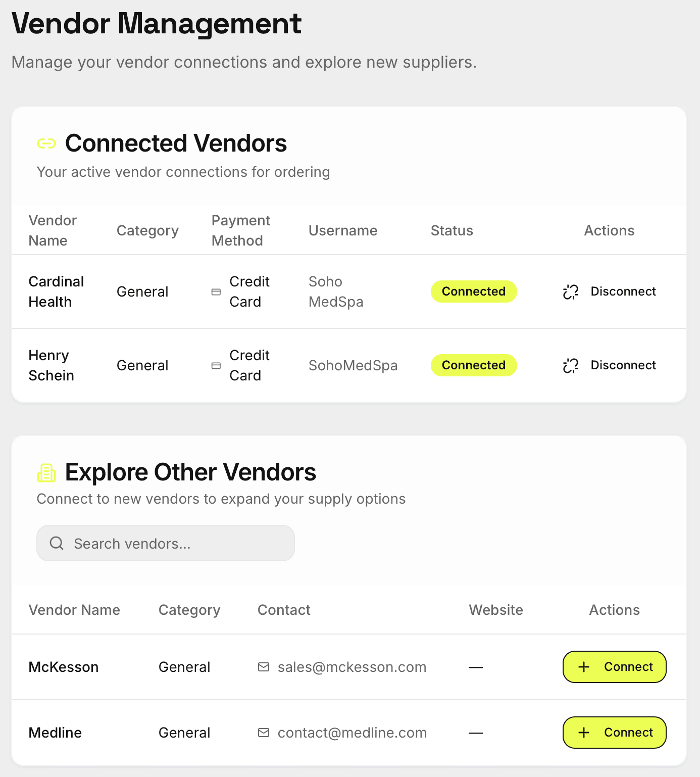Click the plus icon inside McKesson's Connect button
700x777 pixels.
pos(584,667)
